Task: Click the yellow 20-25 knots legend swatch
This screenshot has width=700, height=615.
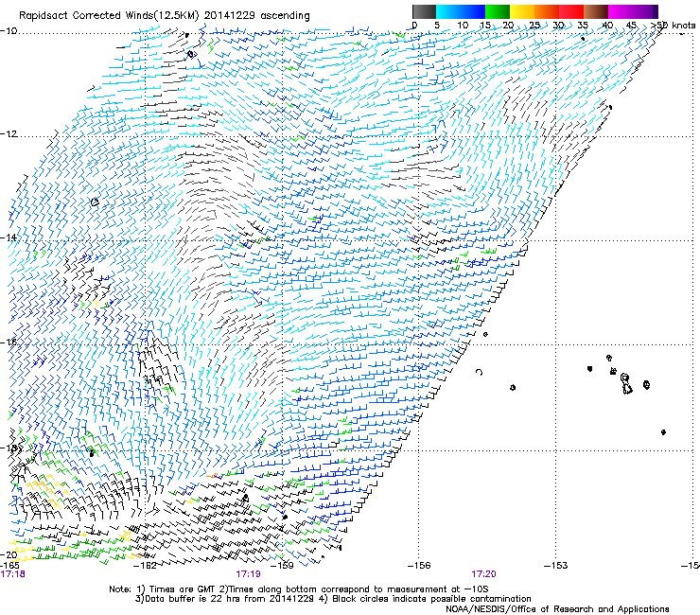Action: (x=522, y=11)
